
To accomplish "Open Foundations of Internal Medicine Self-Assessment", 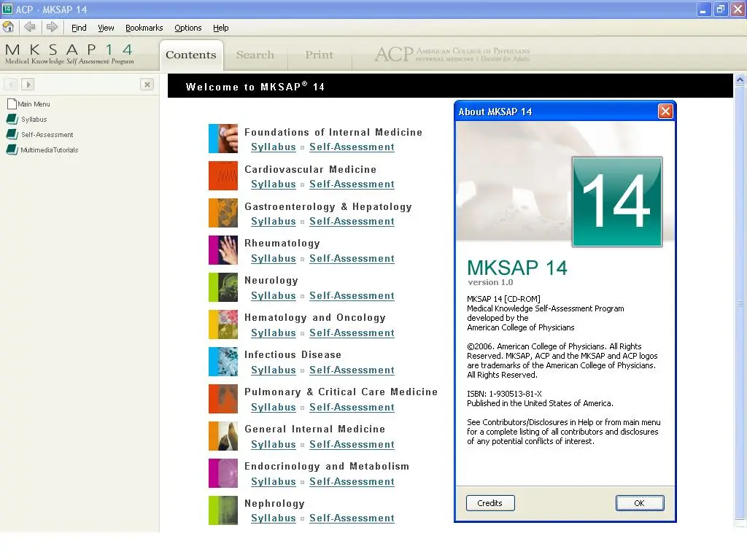I will pos(352,147).
